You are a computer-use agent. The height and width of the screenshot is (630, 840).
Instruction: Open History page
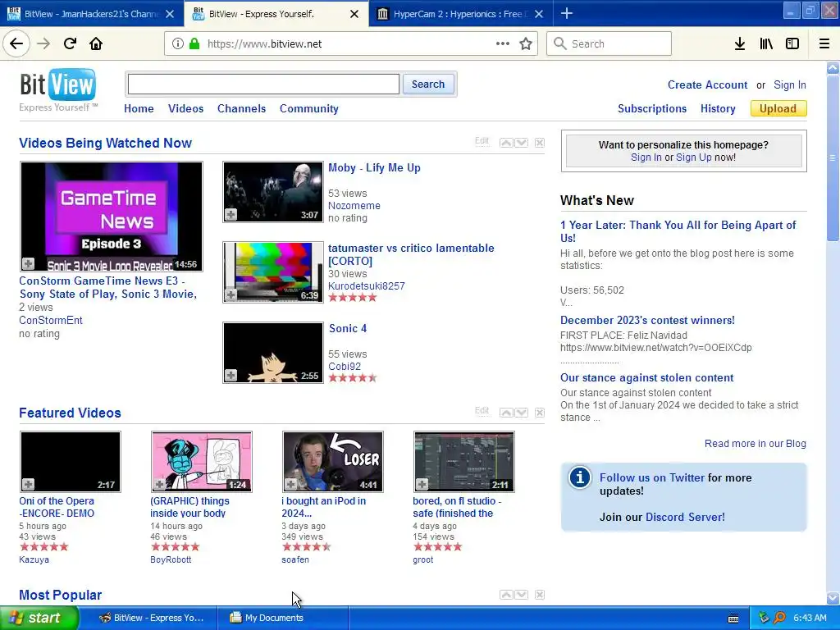click(x=718, y=108)
